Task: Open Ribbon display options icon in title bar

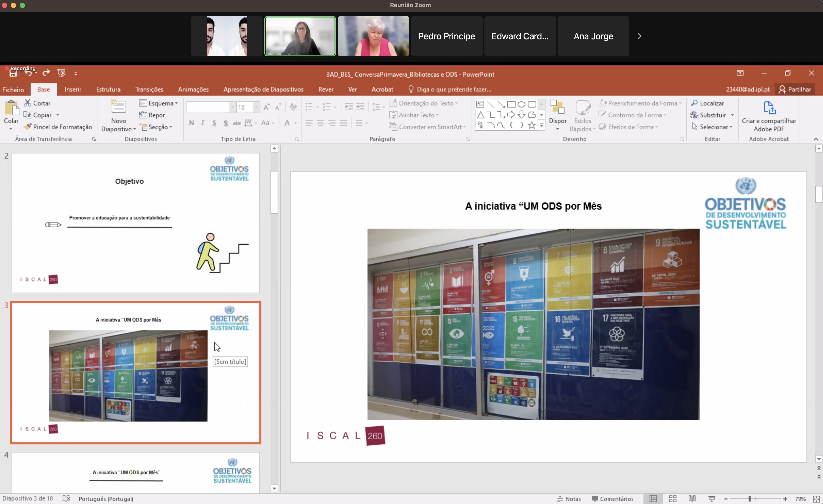Action: [x=740, y=73]
